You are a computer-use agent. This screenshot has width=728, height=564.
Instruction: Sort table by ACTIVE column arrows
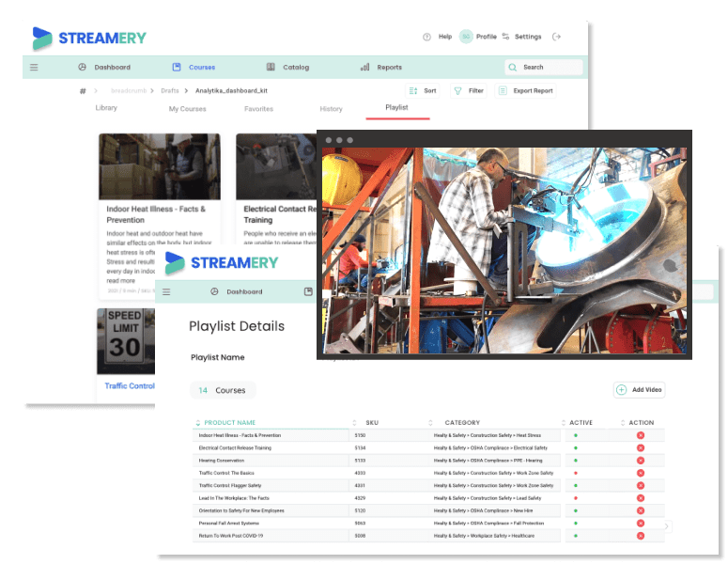pos(564,423)
